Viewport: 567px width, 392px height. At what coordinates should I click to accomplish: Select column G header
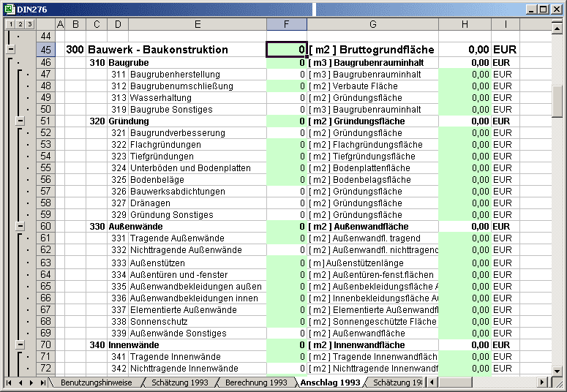[372, 25]
